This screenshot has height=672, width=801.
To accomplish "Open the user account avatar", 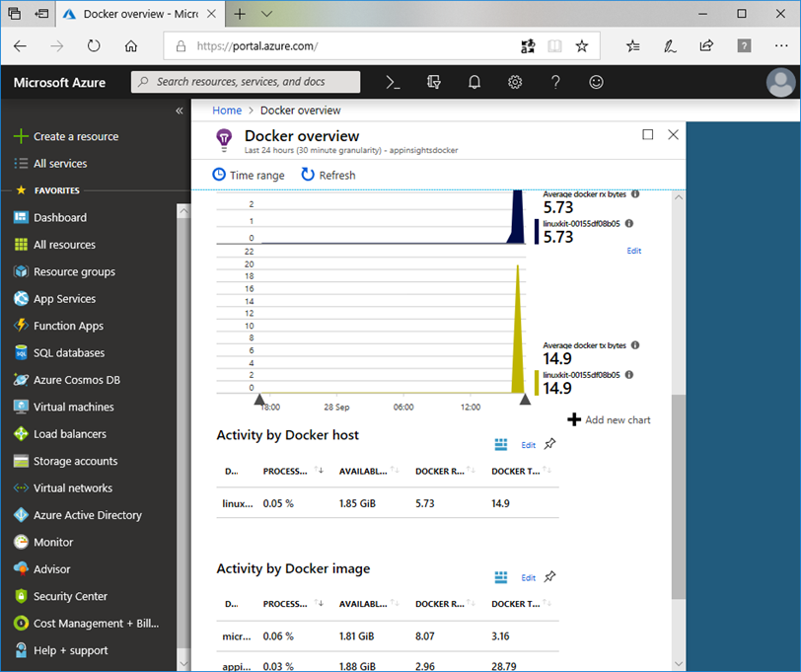I will coord(780,82).
